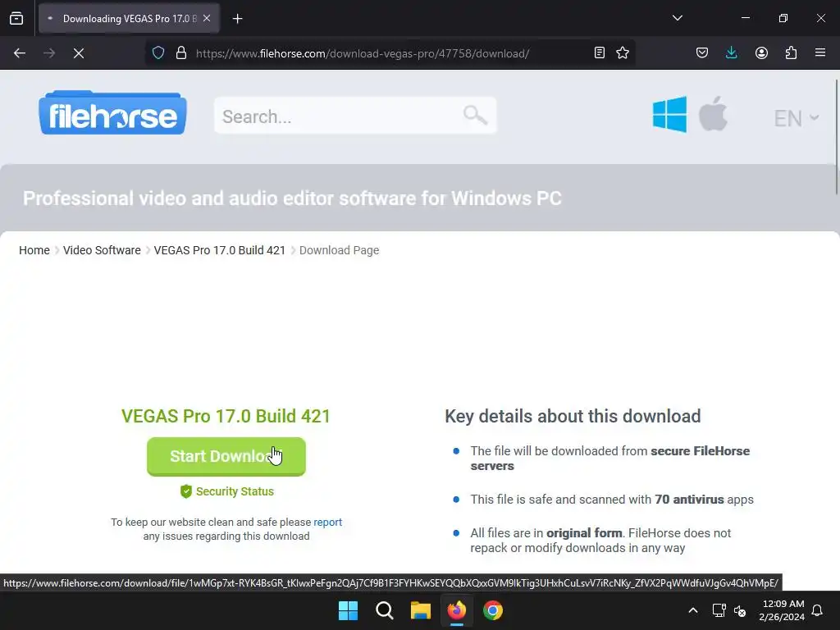Close the Downloading VEGAS Pro tab
The image size is (840, 630).
pyautogui.click(x=207, y=18)
